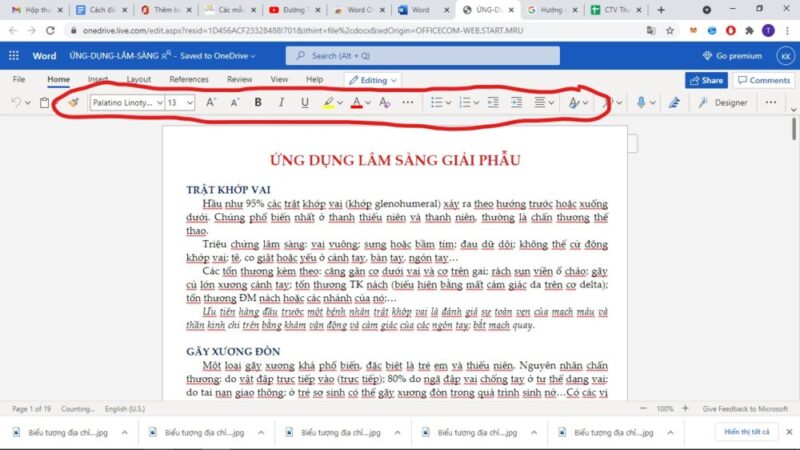Toggle bold formatting
Image resolution: width=800 pixels, height=450 pixels.
pos(258,103)
